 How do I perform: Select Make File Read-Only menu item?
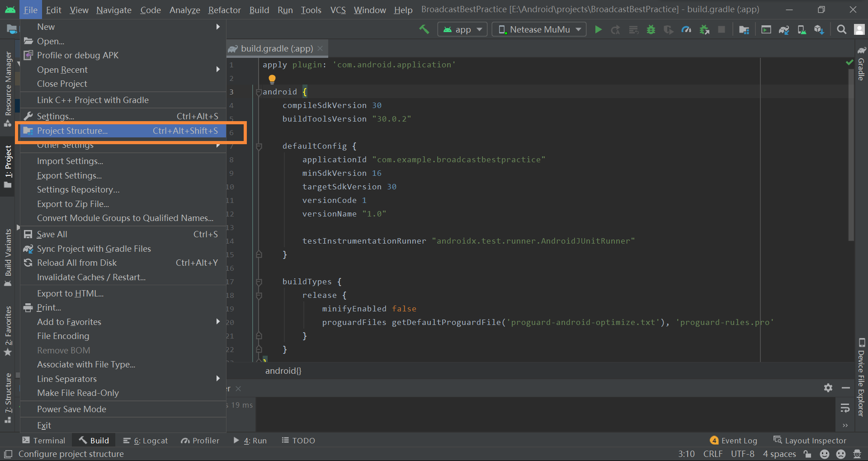(123, 393)
